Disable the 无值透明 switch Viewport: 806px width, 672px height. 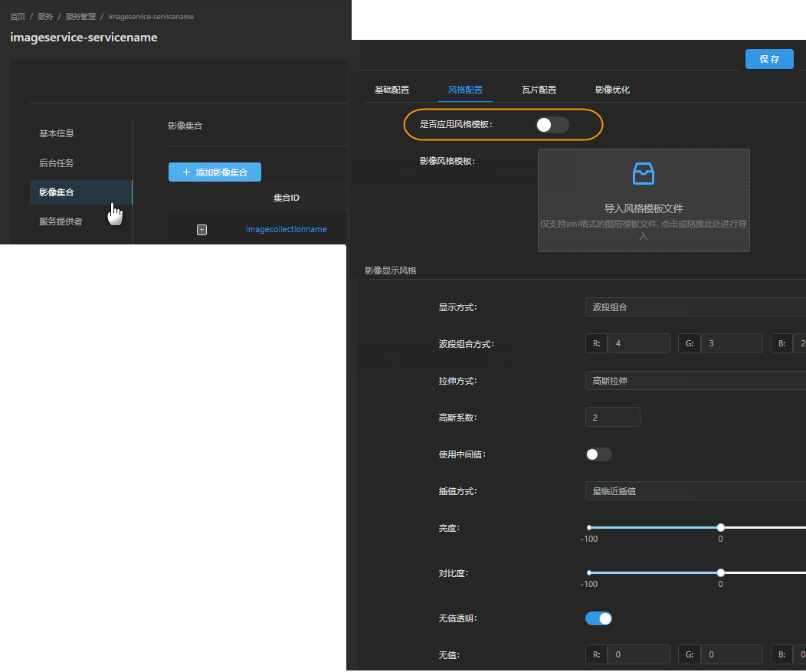point(598,618)
